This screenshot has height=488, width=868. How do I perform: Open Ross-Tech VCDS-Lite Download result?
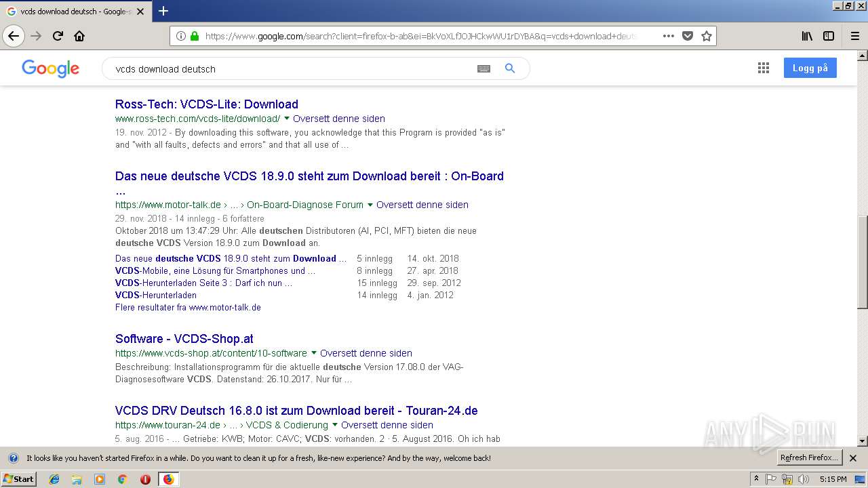(x=207, y=104)
